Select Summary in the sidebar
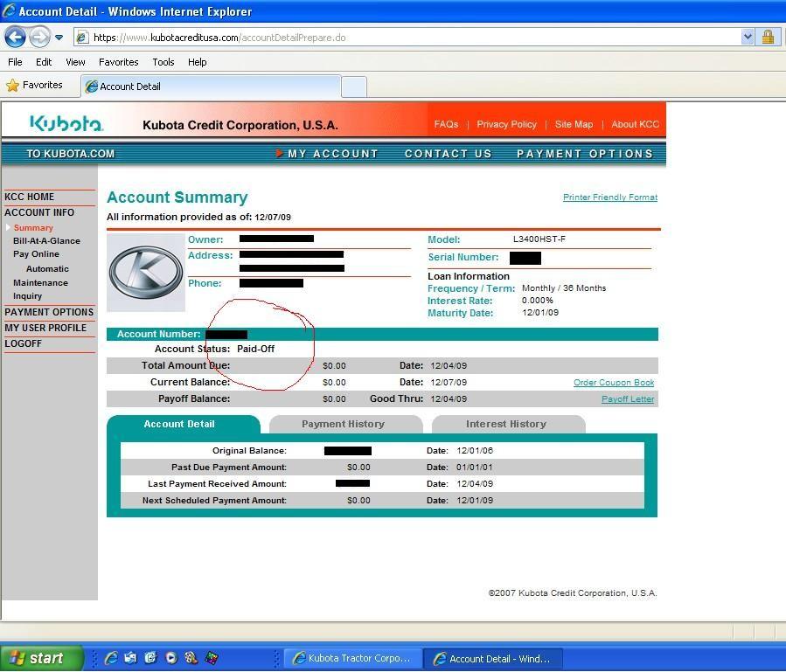Viewport: 786px width, 672px height. click(33, 227)
